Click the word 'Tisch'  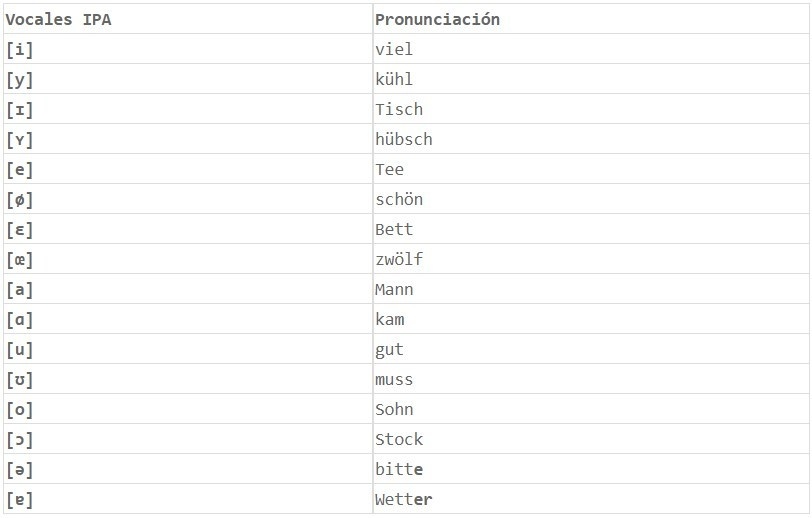pyautogui.click(x=399, y=109)
